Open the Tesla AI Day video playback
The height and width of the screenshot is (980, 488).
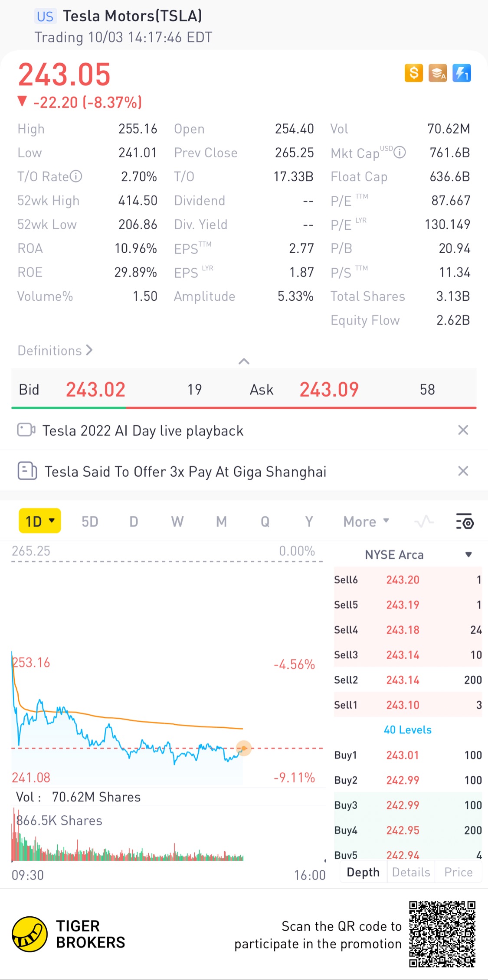click(x=143, y=430)
